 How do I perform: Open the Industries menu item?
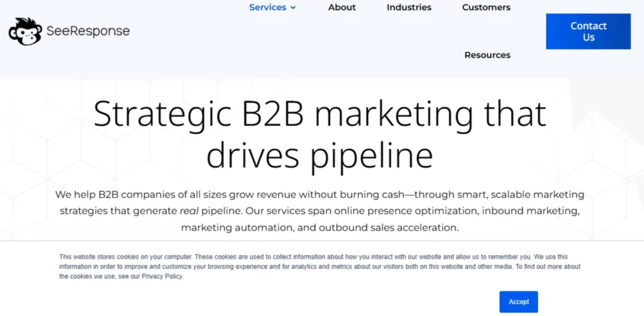coord(409,8)
